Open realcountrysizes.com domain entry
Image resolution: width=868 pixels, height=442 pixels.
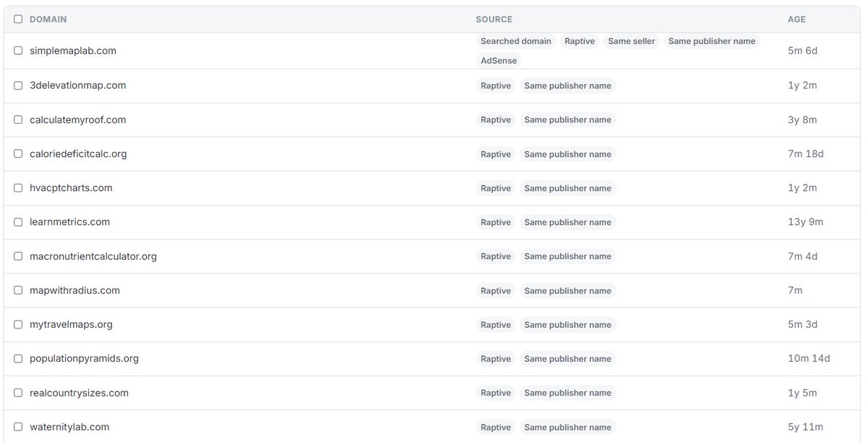[80, 393]
